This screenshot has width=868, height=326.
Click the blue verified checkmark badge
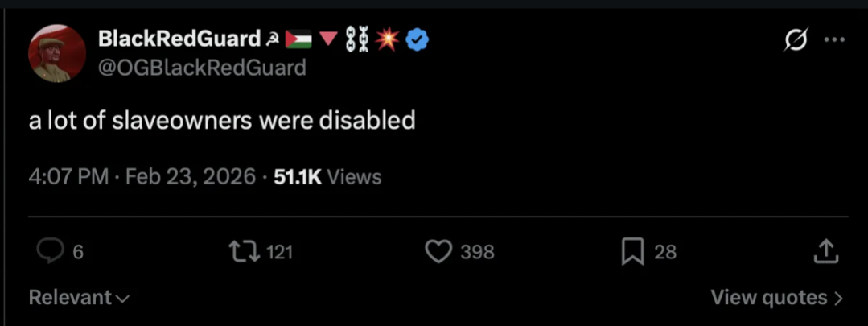coord(418,39)
